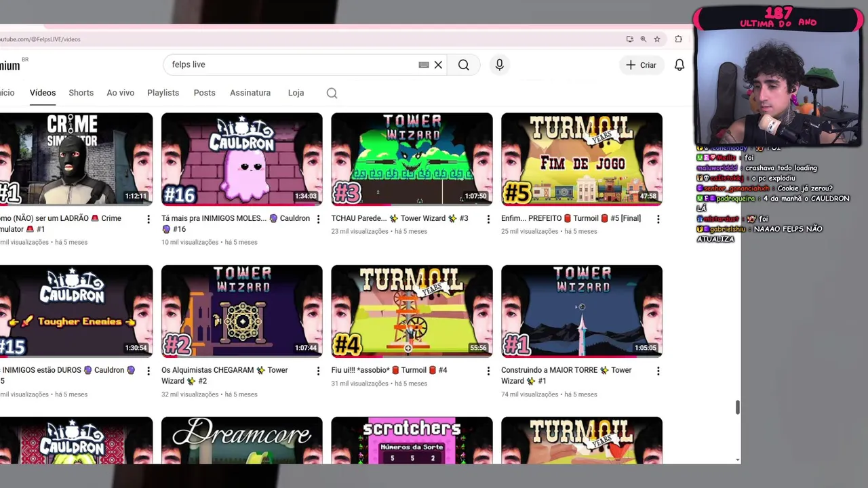Open title 'Enfim... PREFEITO Turmoil #5 [Final]'
The height and width of the screenshot is (488, 868).
click(x=571, y=218)
